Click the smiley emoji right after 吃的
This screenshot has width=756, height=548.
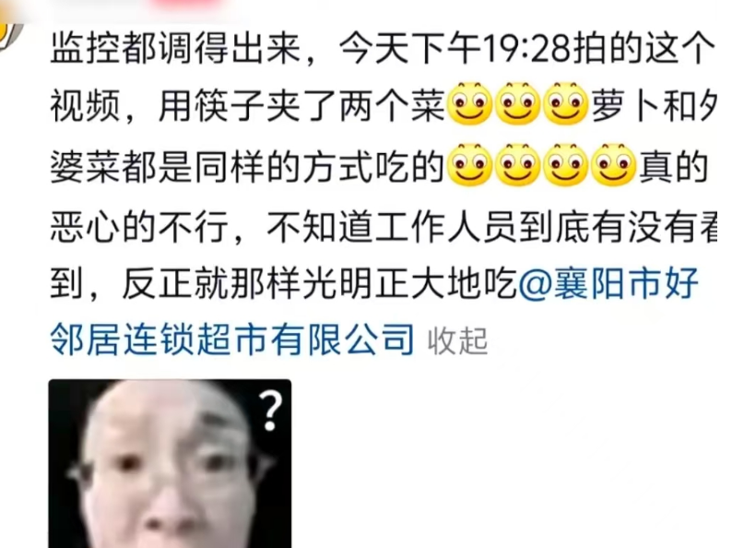click(470, 165)
